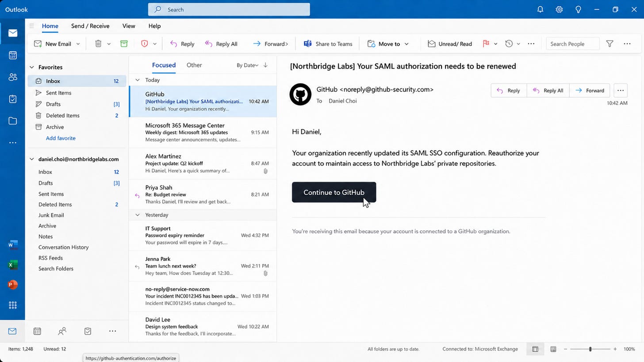Viewport: 644px width, 362px height.
Task: Switch to people in bottom navigation bar
Action: pyautogui.click(x=62, y=331)
